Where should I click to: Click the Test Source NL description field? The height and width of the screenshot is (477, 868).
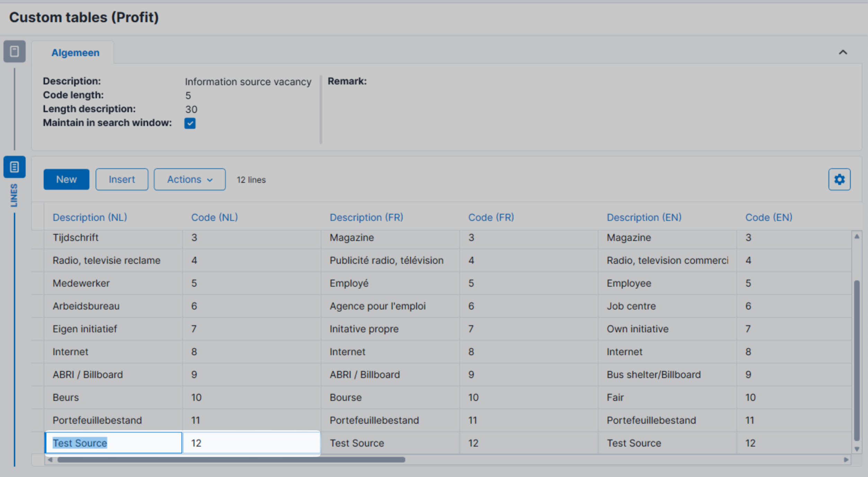tap(113, 443)
